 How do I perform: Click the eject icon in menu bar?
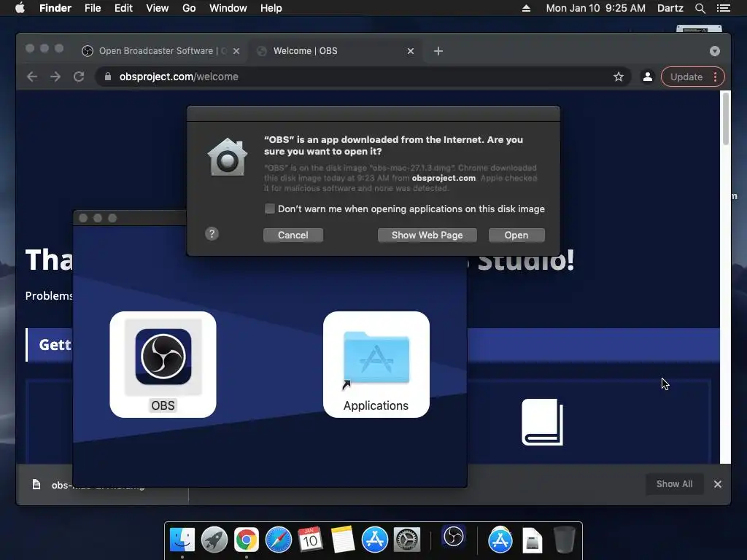(526, 8)
